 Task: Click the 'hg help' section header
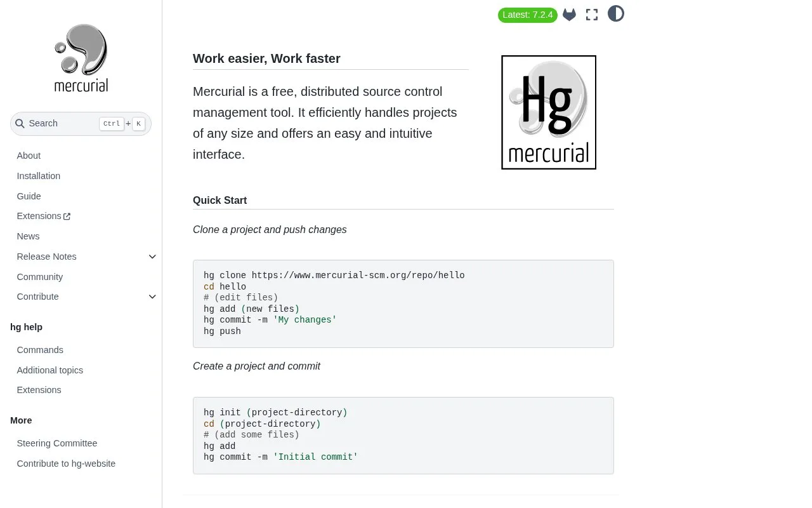tap(26, 327)
